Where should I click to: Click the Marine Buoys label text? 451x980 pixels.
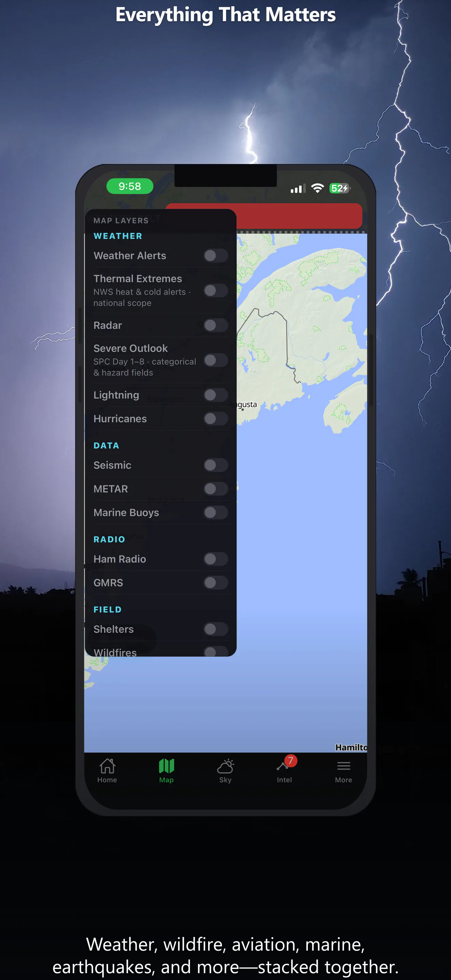coord(126,513)
